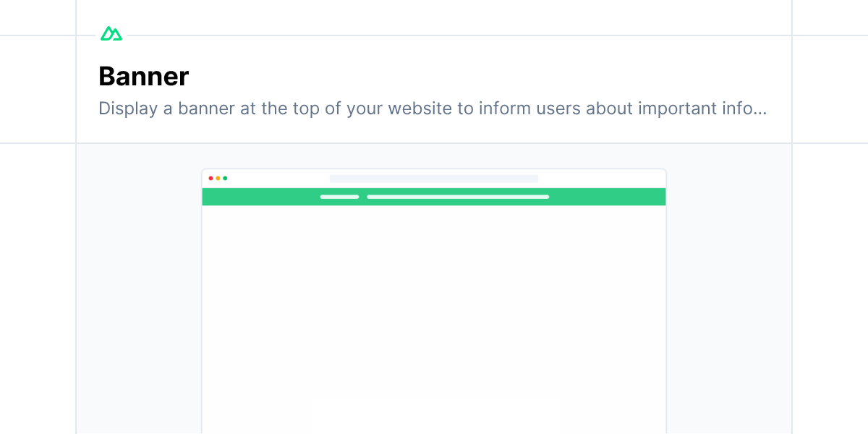Click the white page body of the mockup
Screen dimensions: 868x434
pos(434,318)
